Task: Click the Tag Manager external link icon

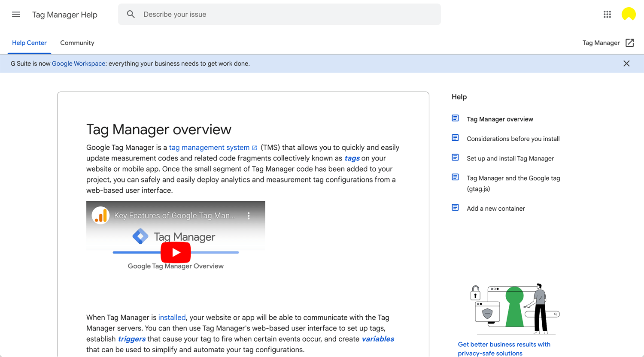Action: 630,43
